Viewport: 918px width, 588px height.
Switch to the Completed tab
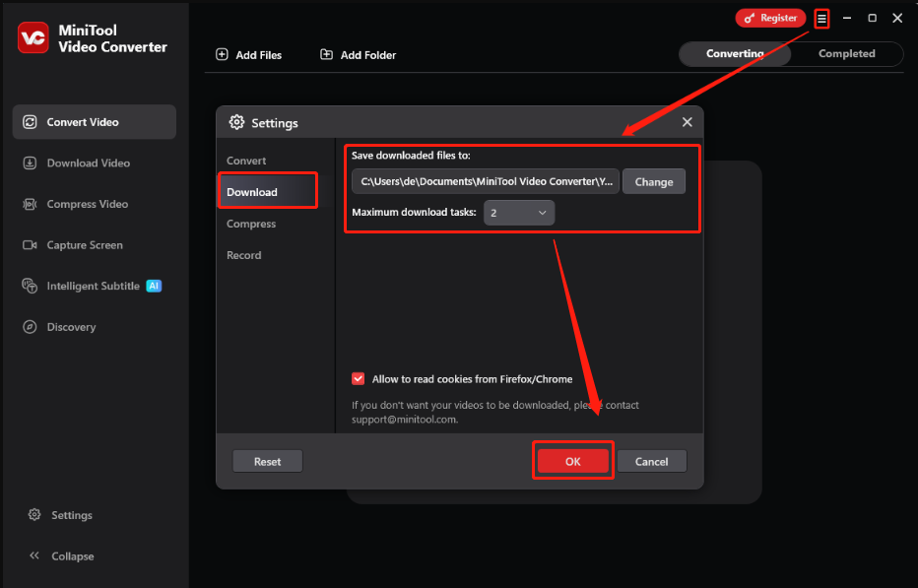(x=846, y=54)
